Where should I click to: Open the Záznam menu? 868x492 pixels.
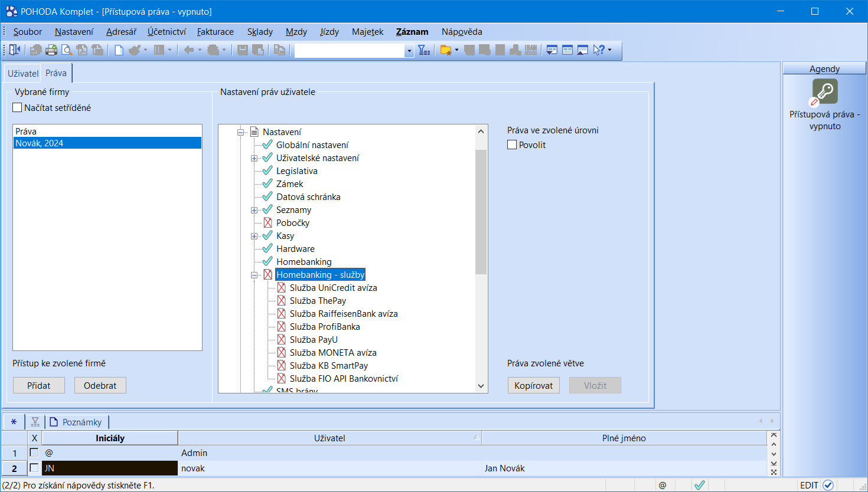click(x=412, y=32)
